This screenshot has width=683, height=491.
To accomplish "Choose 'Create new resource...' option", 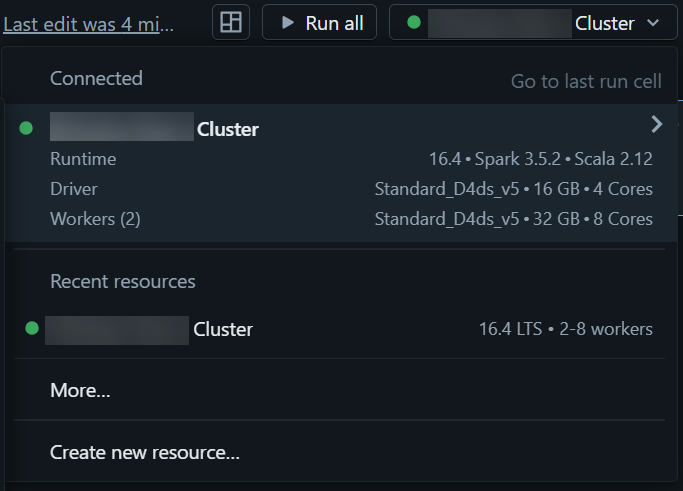I will [145, 452].
